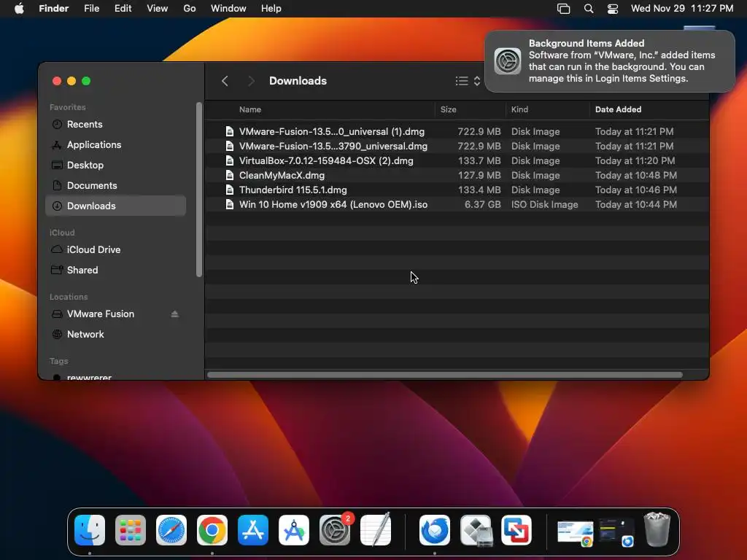Select Applications in the sidebar
The image size is (747, 560).
[x=115, y=145]
